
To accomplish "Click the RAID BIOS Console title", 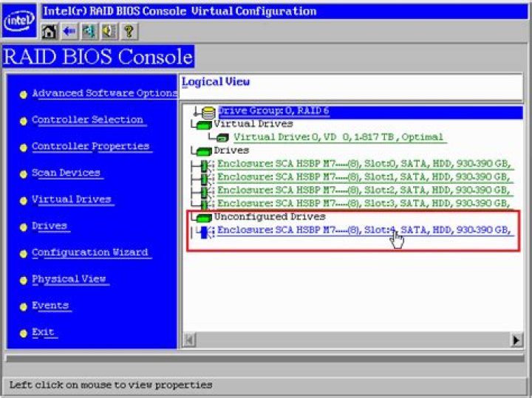I will point(98,57).
